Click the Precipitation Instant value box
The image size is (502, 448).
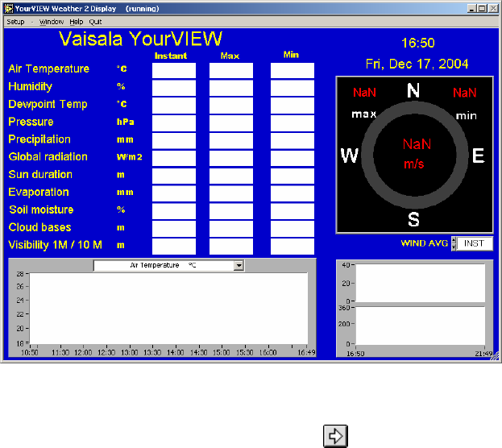click(x=174, y=141)
